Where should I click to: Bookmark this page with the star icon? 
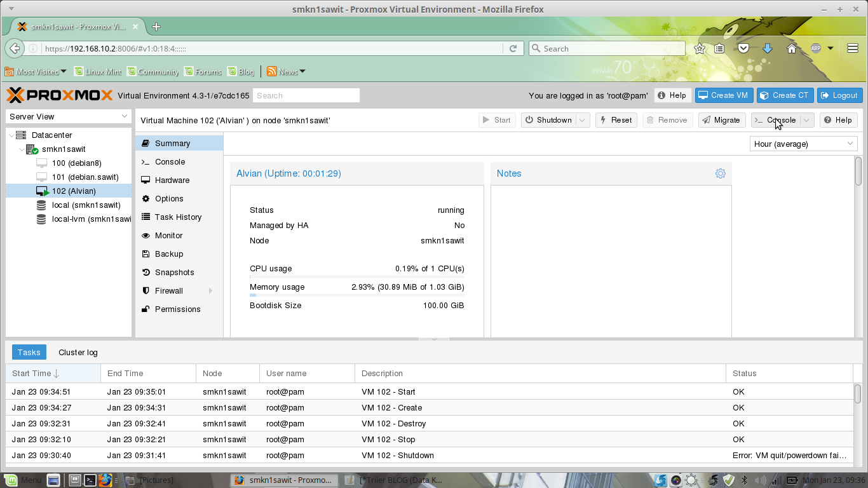click(700, 48)
